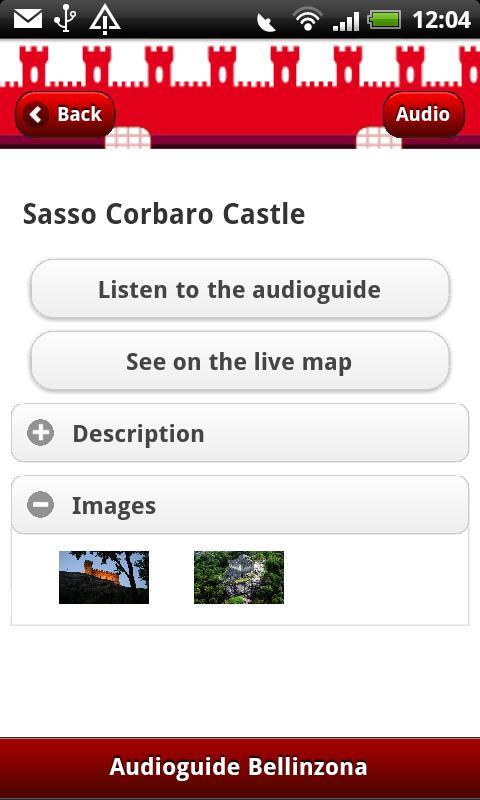Collapse the Images section
This screenshot has width=480, height=800.
(240, 505)
